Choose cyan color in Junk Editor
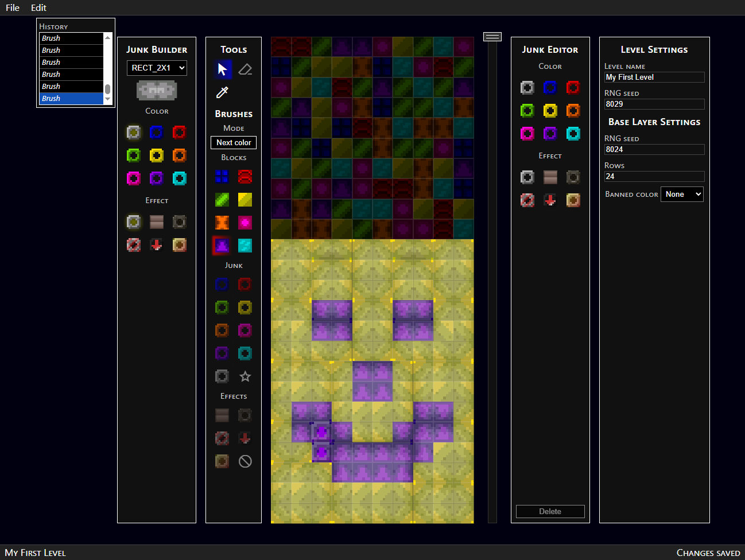Image resolution: width=745 pixels, height=560 pixels. pyautogui.click(x=573, y=134)
